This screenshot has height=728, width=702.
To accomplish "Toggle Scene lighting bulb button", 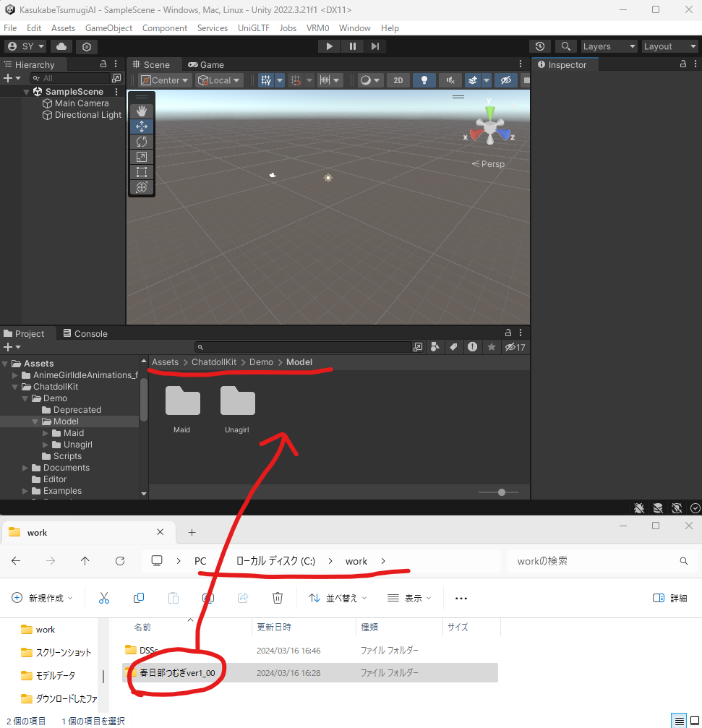I will pyautogui.click(x=424, y=80).
